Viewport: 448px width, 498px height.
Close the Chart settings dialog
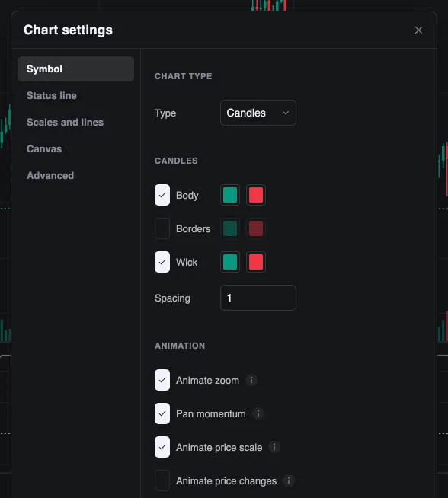coord(418,30)
